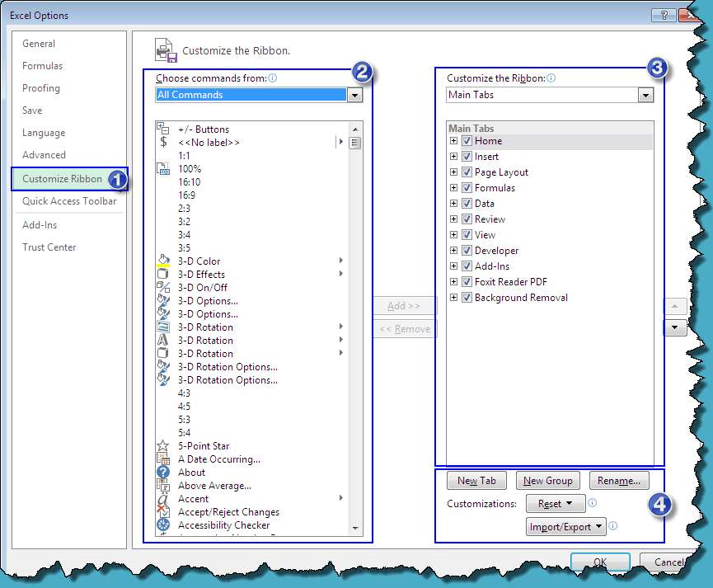713x588 pixels.
Task: Click the command list scrollbar thumb
Action: (x=355, y=143)
